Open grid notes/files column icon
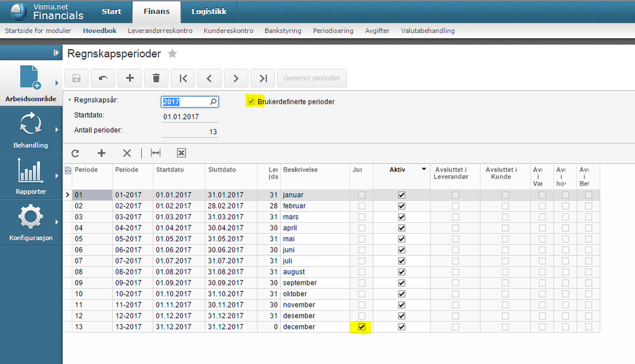Image resolution: width=635 pixels, height=364 pixels. [67, 170]
